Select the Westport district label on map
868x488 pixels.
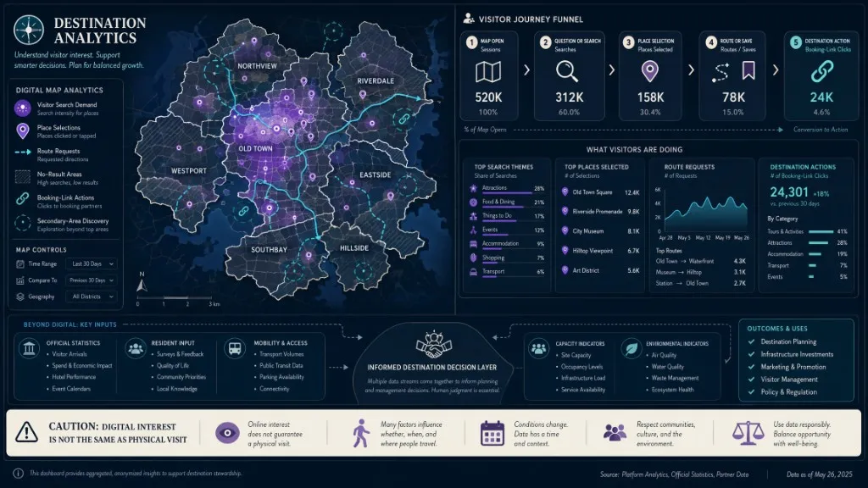pos(188,171)
